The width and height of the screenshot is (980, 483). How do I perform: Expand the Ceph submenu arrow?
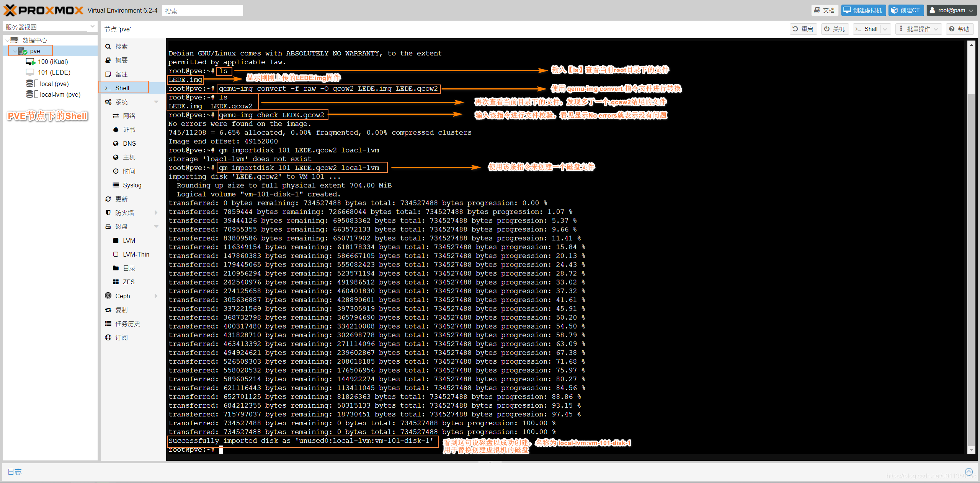pyautogui.click(x=156, y=296)
